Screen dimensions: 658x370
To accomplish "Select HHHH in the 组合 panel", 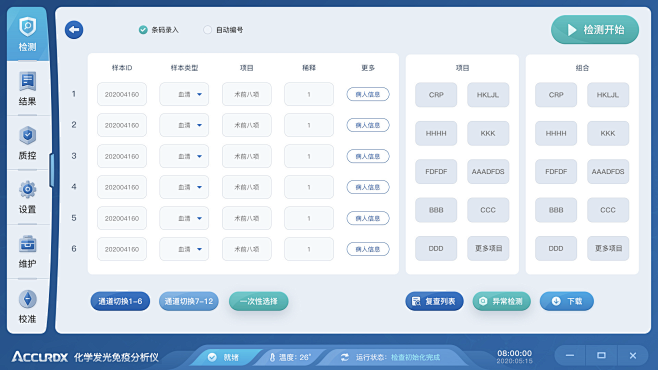I will pos(556,133).
